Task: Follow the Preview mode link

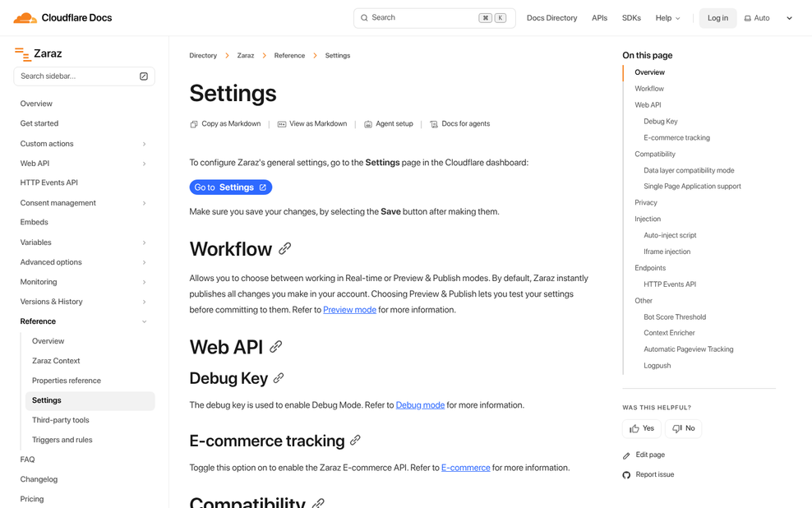Action: (x=349, y=310)
